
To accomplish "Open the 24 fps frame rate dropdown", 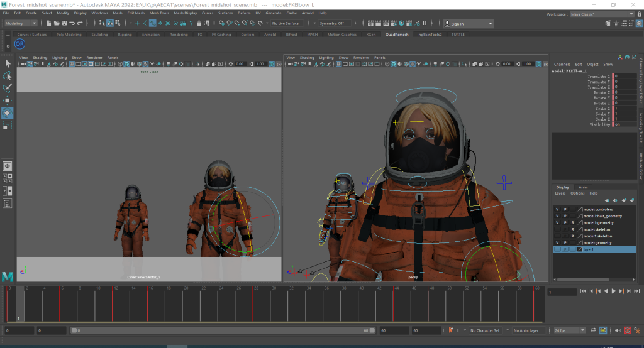I will click(569, 330).
